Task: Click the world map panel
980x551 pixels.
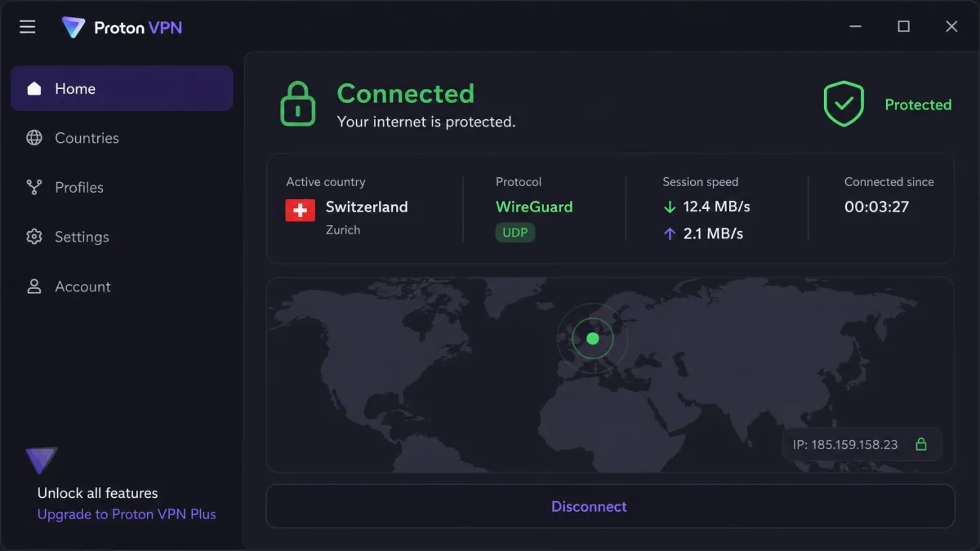Action: pyautogui.click(x=610, y=375)
